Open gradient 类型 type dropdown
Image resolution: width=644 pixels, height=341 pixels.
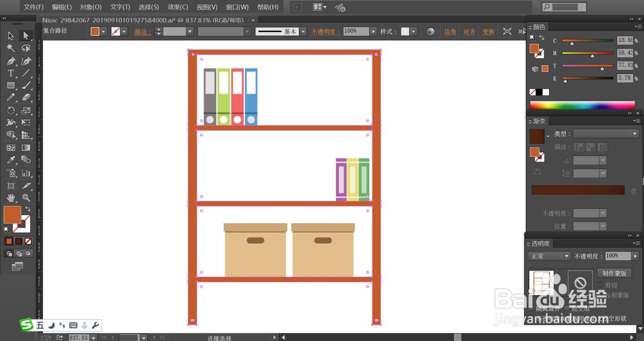(635, 134)
